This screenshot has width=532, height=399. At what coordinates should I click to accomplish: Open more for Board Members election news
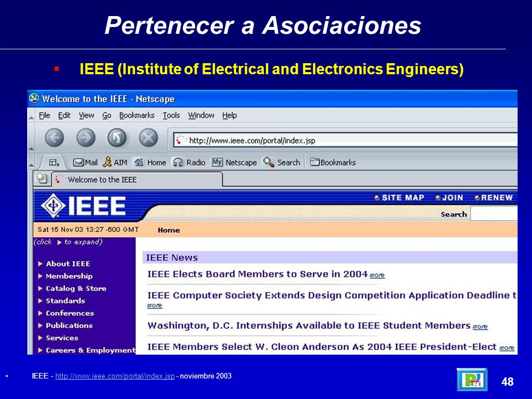click(377, 275)
